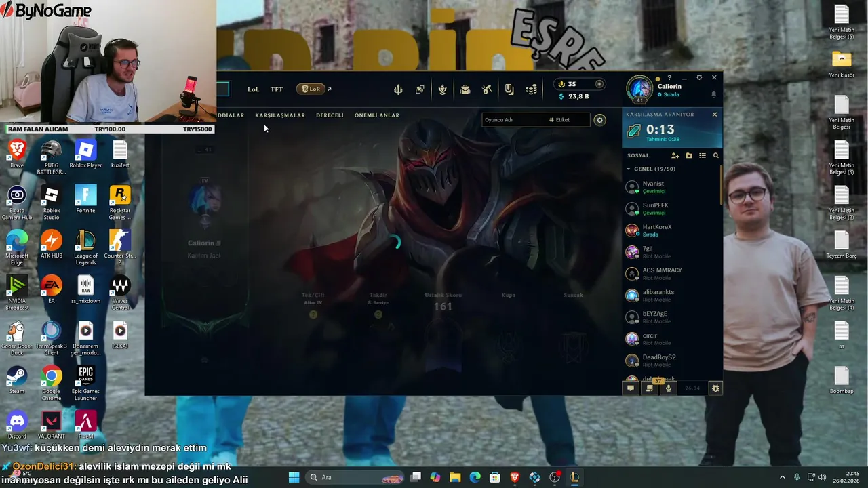Viewport: 868px width, 488px height.
Task: Open the Windows Start button
Action: 294,477
